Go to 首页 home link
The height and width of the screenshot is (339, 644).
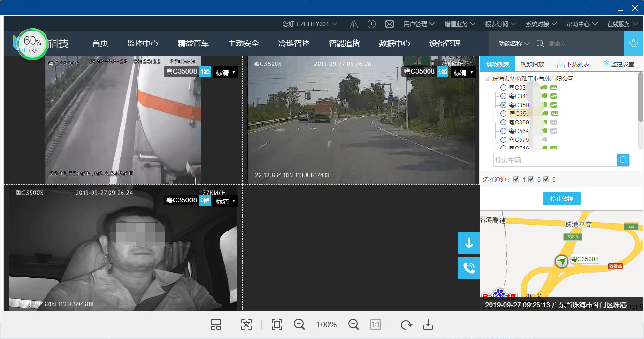[100, 44]
